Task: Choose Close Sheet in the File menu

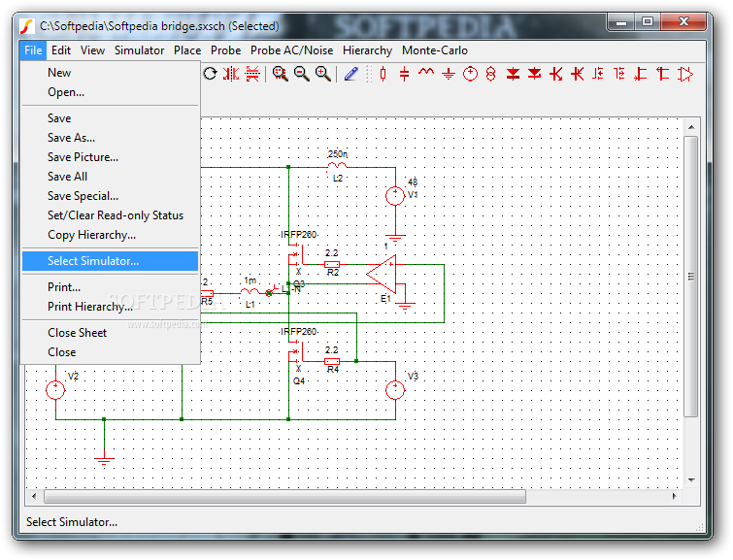Action: click(111, 333)
